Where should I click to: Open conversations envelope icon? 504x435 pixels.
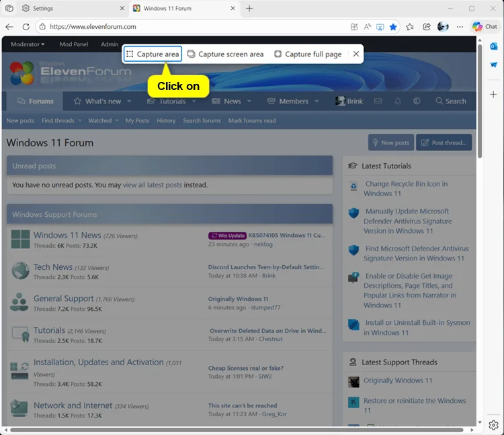pyautogui.click(x=378, y=101)
